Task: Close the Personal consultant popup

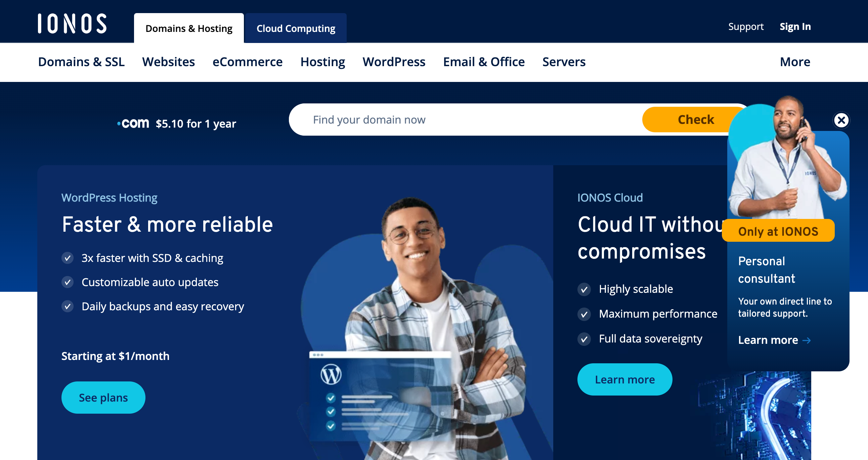Action: click(841, 120)
